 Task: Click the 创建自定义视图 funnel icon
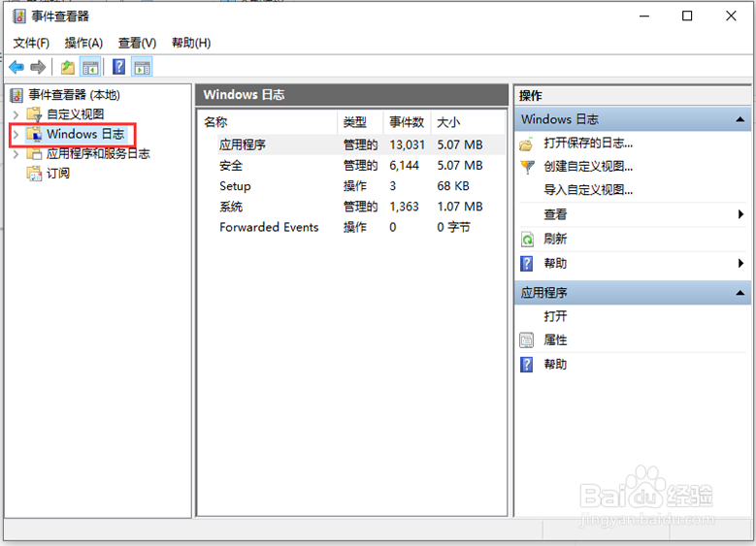(528, 167)
